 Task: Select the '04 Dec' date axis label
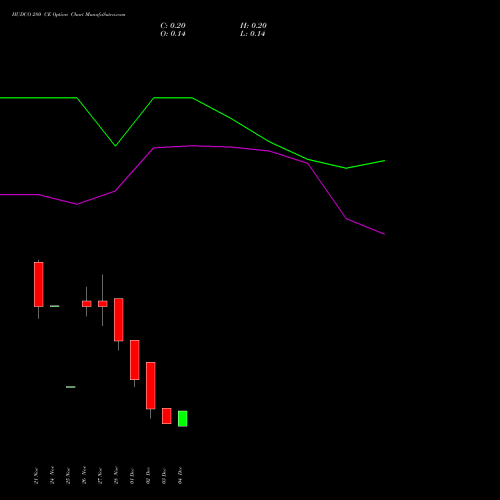click(180, 476)
